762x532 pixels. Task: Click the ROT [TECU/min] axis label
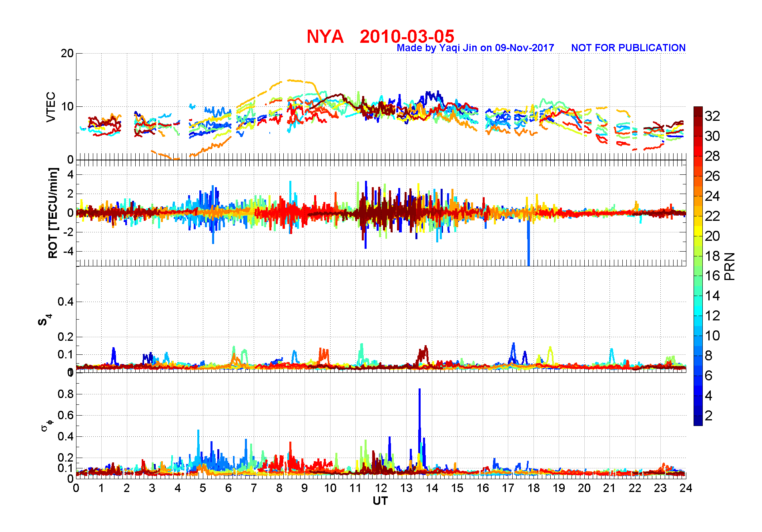tap(53, 213)
